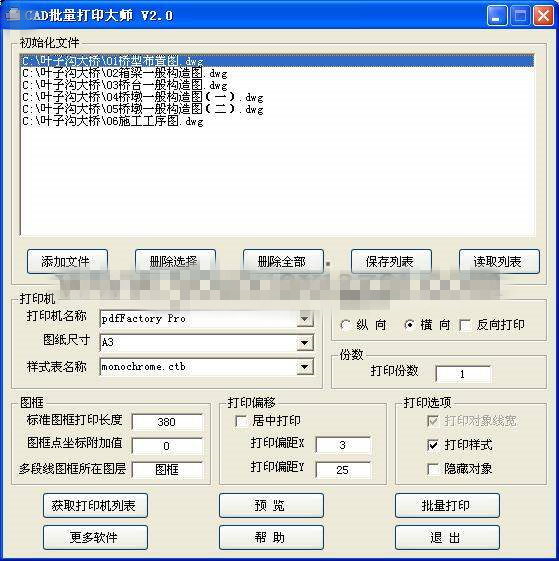Click the 读取列表 button
Screen dimensions: 559x561
[x=499, y=262]
